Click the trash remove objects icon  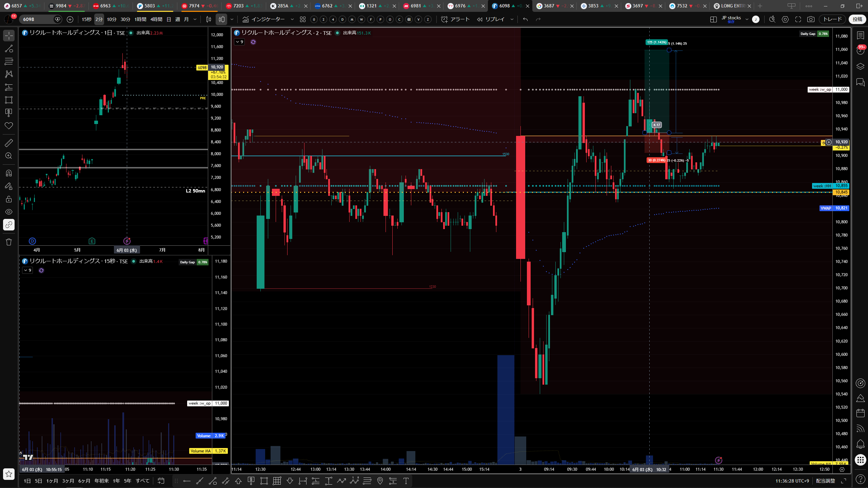tap(9, 242)
